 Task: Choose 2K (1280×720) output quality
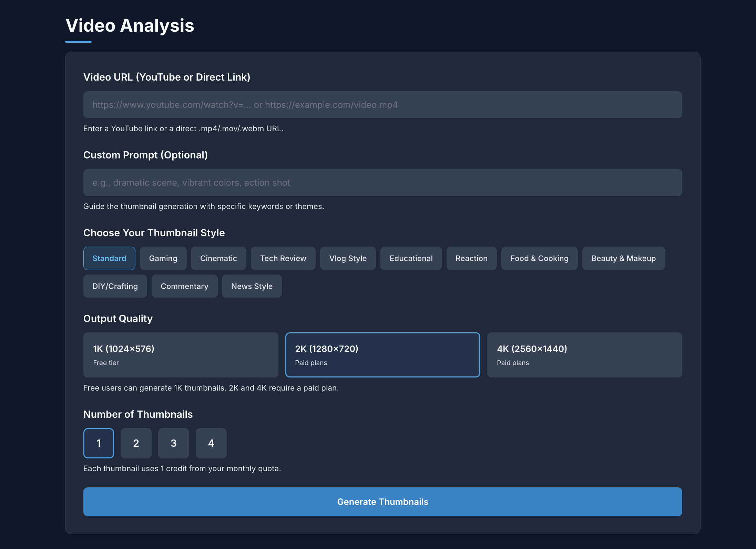tap(382, 355)
